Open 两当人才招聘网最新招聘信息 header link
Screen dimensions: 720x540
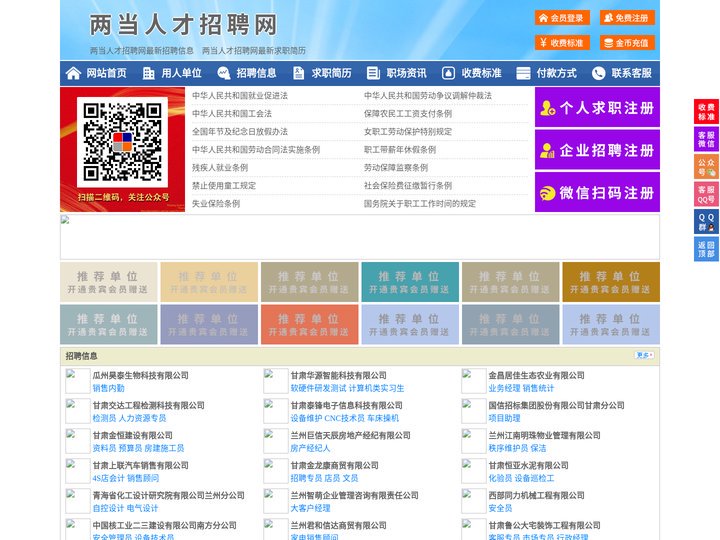pyautogui.click(x=141, y=51)
